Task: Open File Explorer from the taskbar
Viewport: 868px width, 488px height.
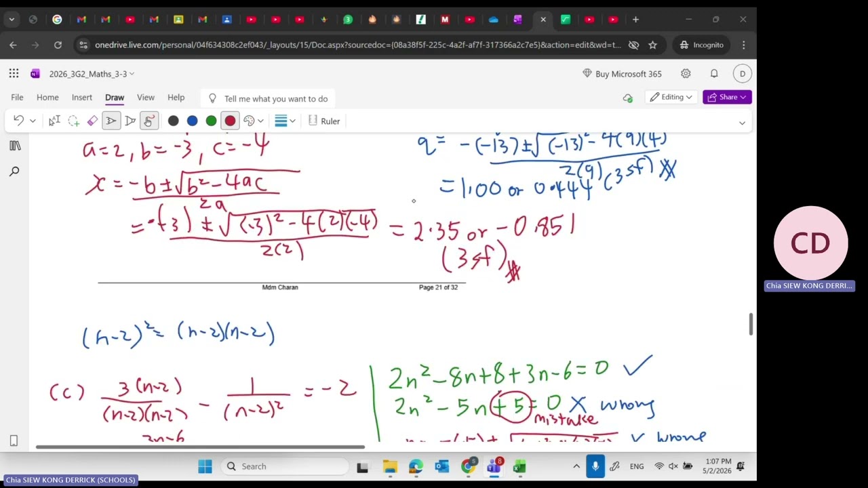Action: 390,466
